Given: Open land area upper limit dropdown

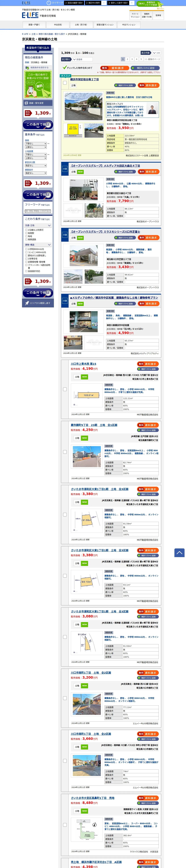Looking at the screenshot, I should (x=35, y=158).
